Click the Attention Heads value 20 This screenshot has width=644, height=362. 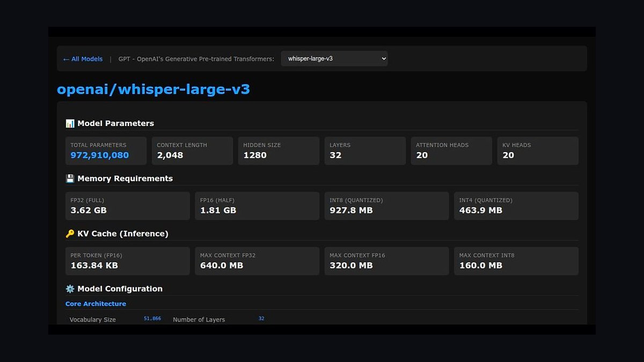(x=422, y=156)
